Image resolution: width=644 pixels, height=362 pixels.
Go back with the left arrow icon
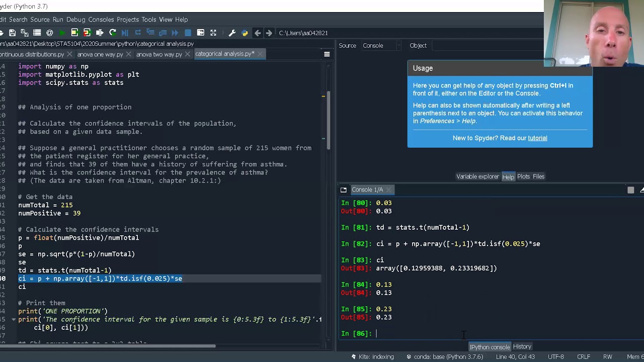pyautogui.click(x=258, y=33)
